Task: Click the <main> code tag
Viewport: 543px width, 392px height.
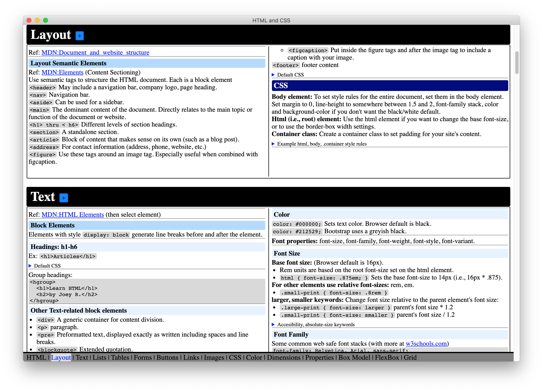Action: pos(40,110)
